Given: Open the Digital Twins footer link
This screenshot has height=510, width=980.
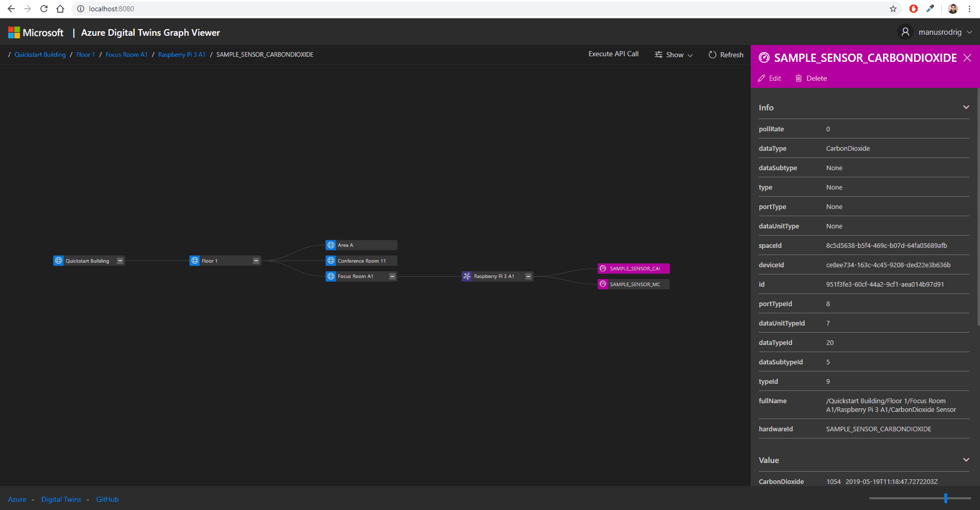Looking at the screenshot, I should coord(61,499).
